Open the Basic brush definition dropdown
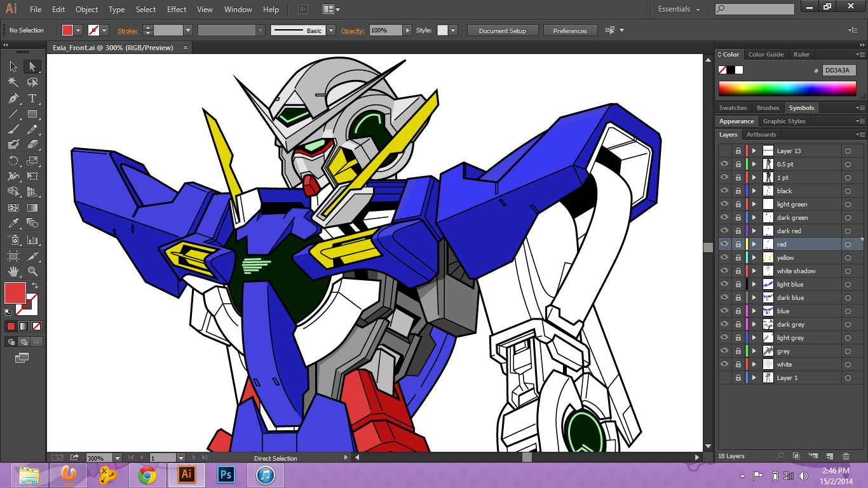The image size is (868, 488). click(x=331, y=30)
